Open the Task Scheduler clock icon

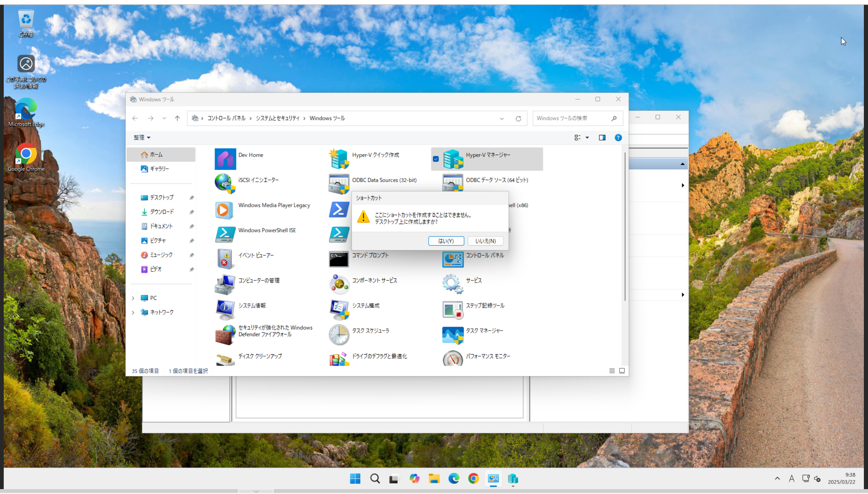coord(339,334)
